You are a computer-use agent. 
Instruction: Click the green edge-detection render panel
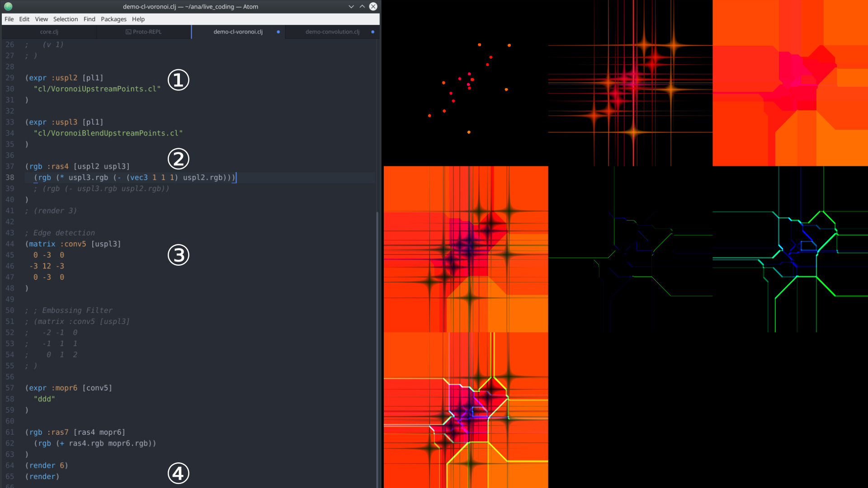[x=790, y=249]
